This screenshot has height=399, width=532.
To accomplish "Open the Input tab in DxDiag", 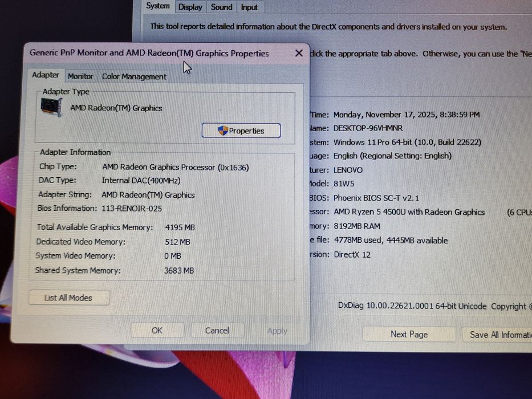I will (249, 7).
